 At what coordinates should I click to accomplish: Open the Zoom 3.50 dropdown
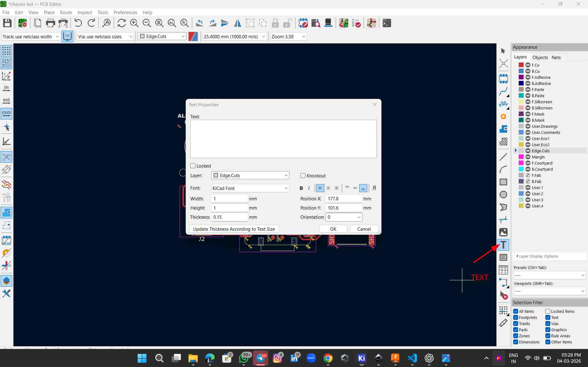(288, 36)
